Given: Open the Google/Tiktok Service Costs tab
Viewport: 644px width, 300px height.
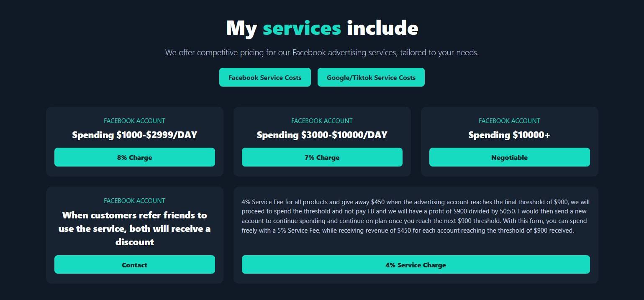Looking at the screenshot, I should [371, 77].
